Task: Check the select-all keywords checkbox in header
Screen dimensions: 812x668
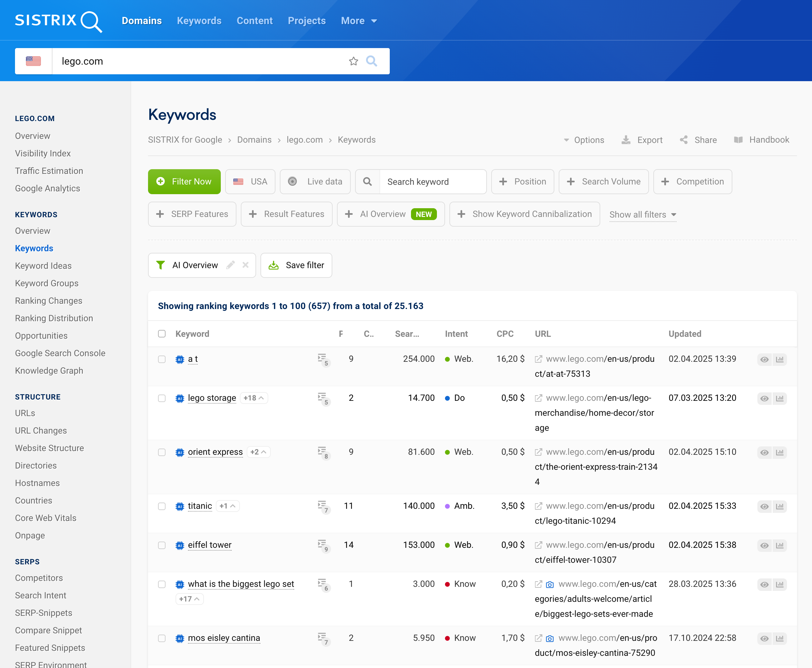Action: click(162, 334)
